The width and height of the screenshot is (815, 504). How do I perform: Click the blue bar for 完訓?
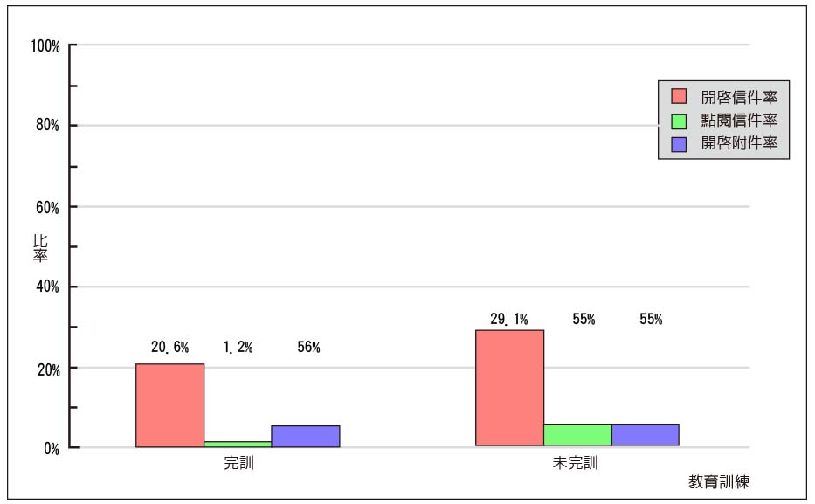pyautogui.click(x=306, y=437)
